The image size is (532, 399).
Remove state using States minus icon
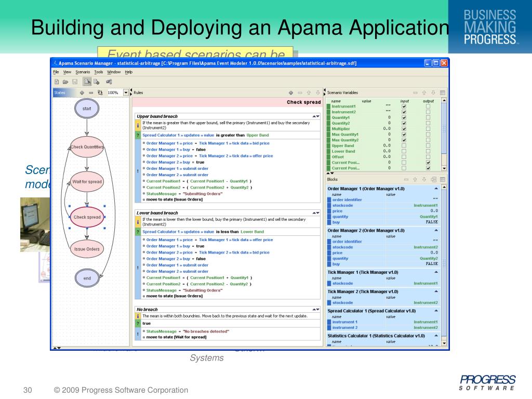(91, 92)
